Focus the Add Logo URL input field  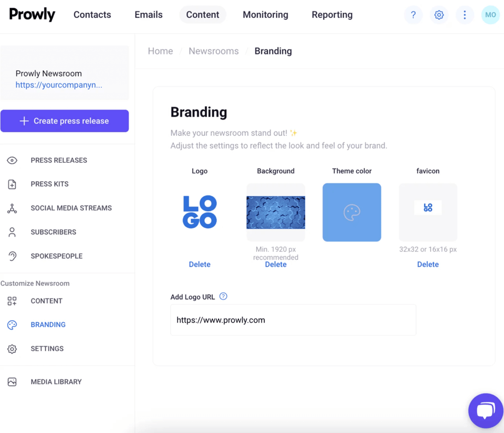click(293, 320)
